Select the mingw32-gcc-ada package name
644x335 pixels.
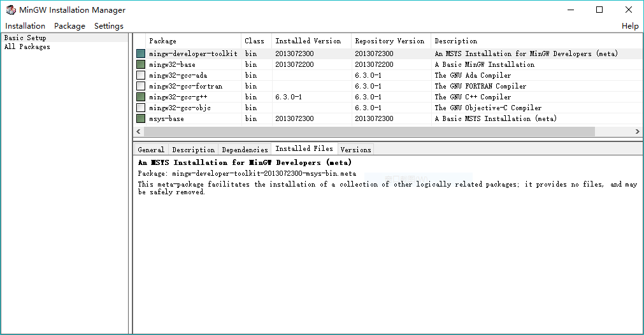point(178,76)
